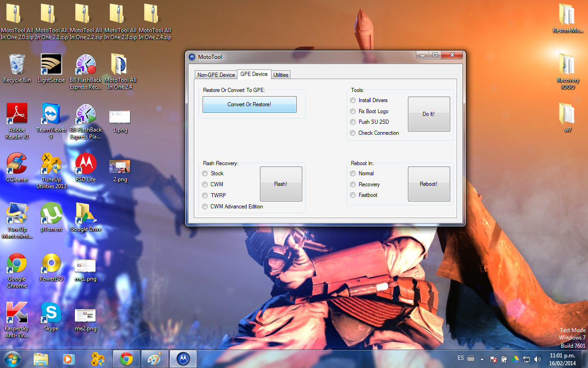Select CWM Advanced Edition radio button
The image size is (588, 368).
pos(233,207)
